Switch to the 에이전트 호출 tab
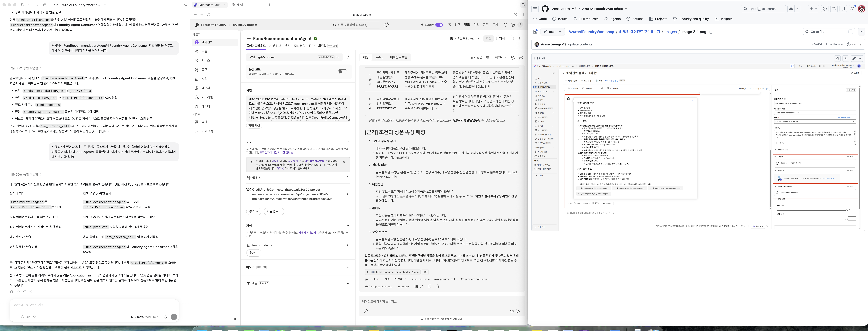This screenshot has height=331, width=868. (399, 58)
